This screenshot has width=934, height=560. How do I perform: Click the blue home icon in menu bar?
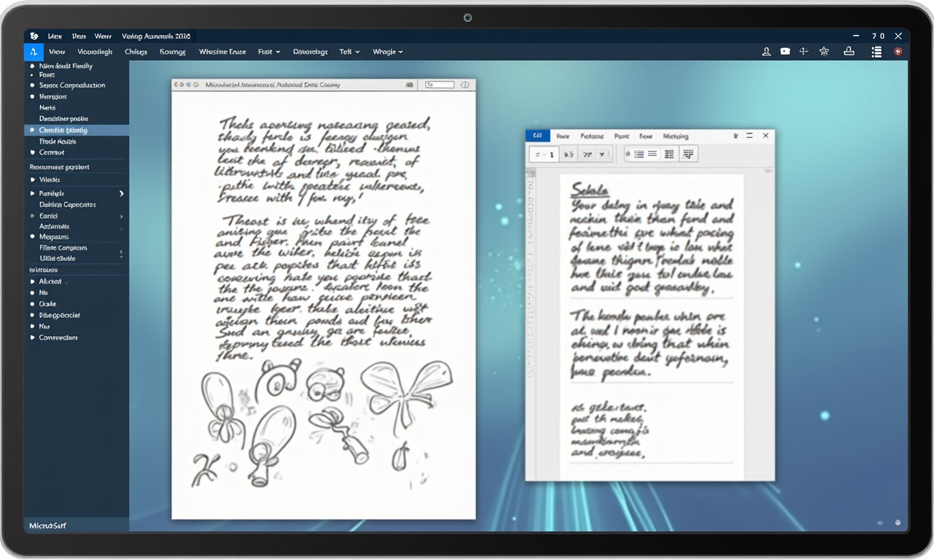pos(34,52)
